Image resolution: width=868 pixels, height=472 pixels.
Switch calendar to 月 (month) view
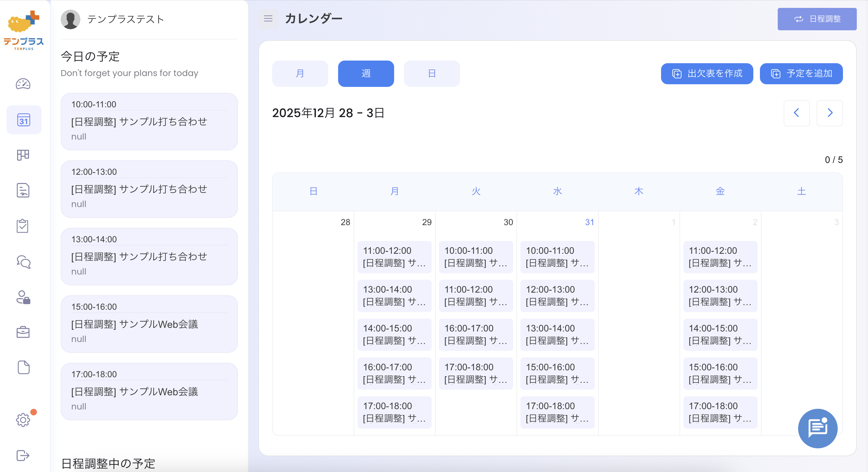click(300, 73)
